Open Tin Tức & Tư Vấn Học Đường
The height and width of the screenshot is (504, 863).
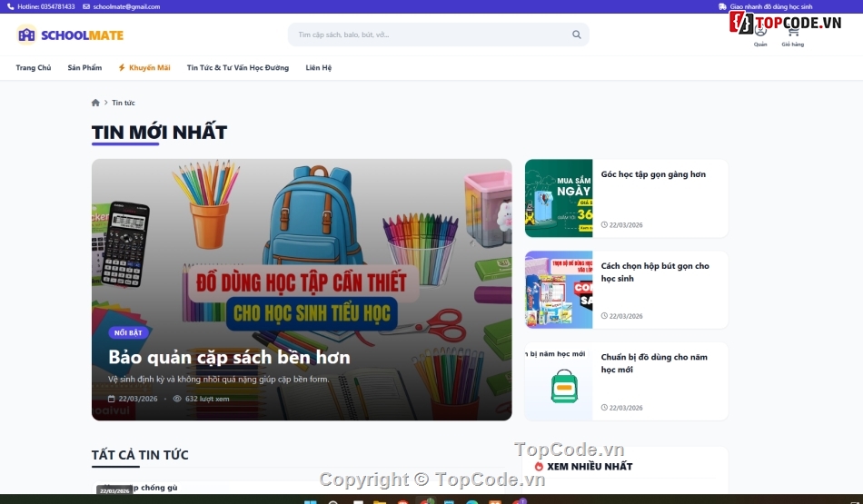click(x=238, y=68)
